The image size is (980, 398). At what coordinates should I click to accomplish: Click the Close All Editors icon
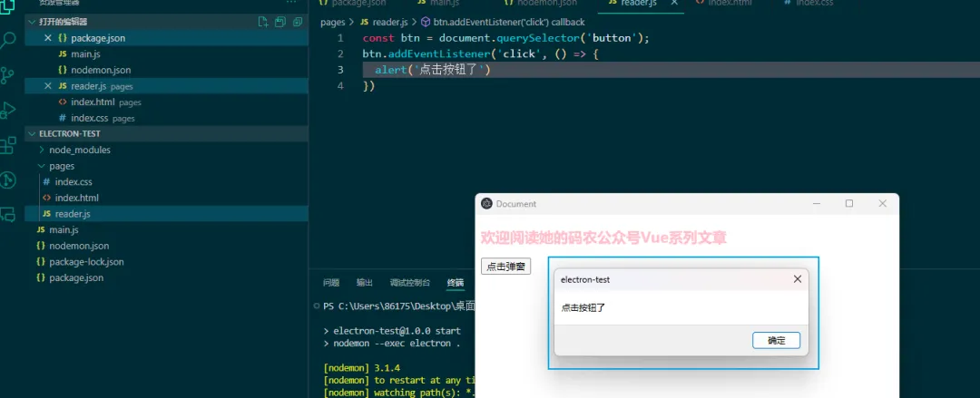pyautogui.click(x=298, y=22)
